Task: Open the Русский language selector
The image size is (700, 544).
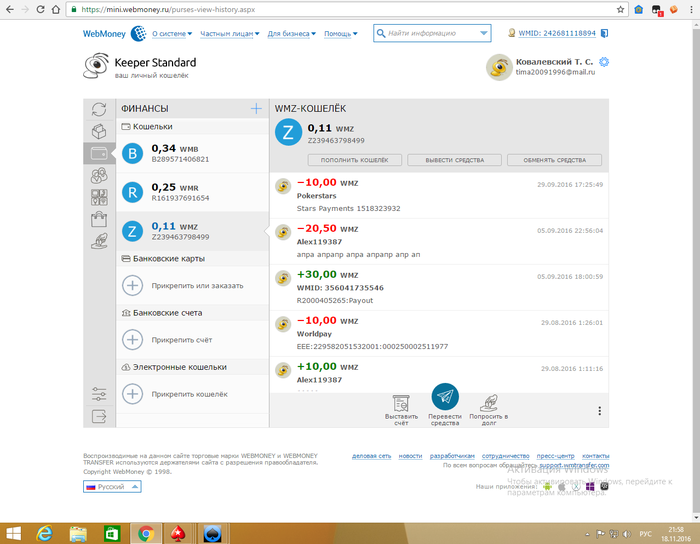Action: click(112, 486)
